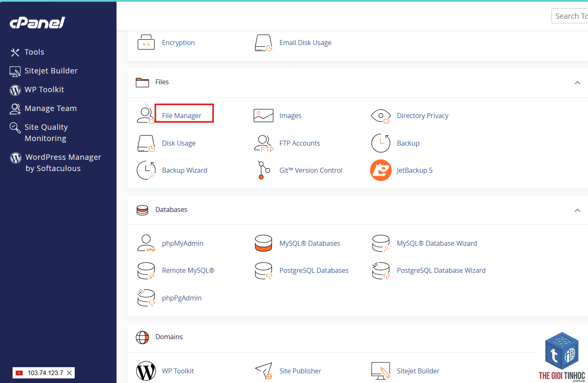Viewport: 588px width, 383px height.
Task: Click the Domains section Sitejet Builder icon
Action: click(381, 371)
